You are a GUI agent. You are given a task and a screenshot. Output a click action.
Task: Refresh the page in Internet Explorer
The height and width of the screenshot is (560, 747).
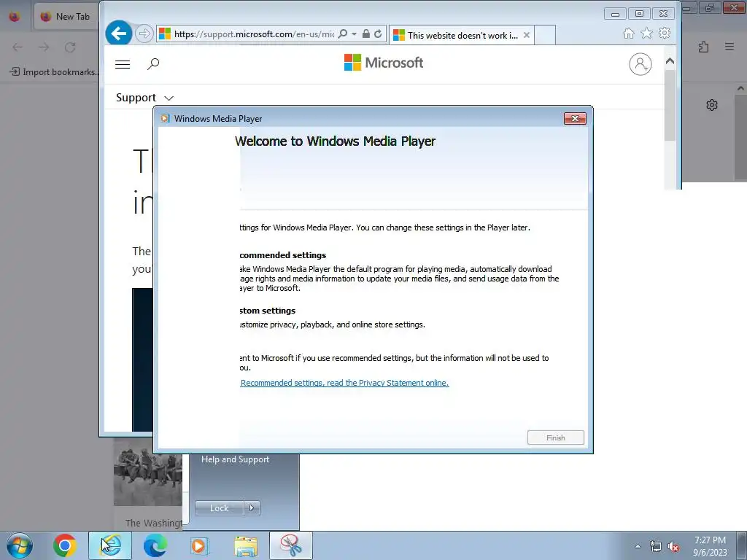pos(378,34)
